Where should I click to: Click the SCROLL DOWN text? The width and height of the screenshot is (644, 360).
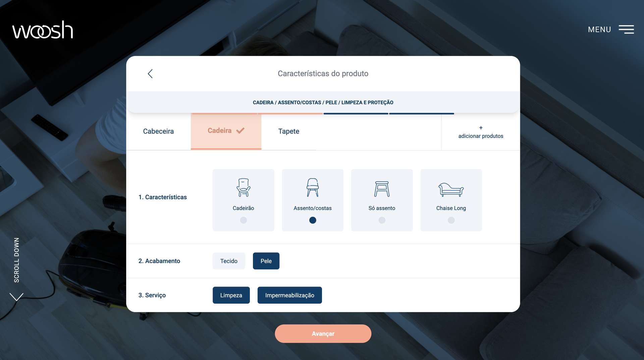click(16, 260)
